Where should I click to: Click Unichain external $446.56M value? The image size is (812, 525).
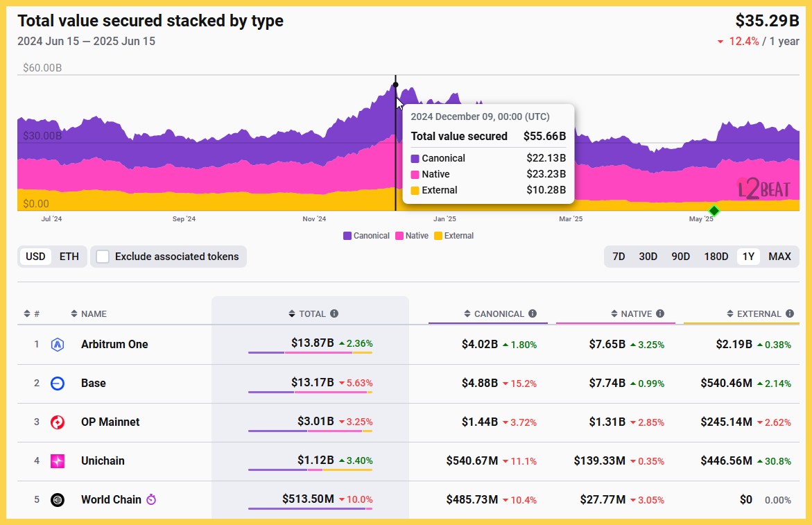coord(727,461)
